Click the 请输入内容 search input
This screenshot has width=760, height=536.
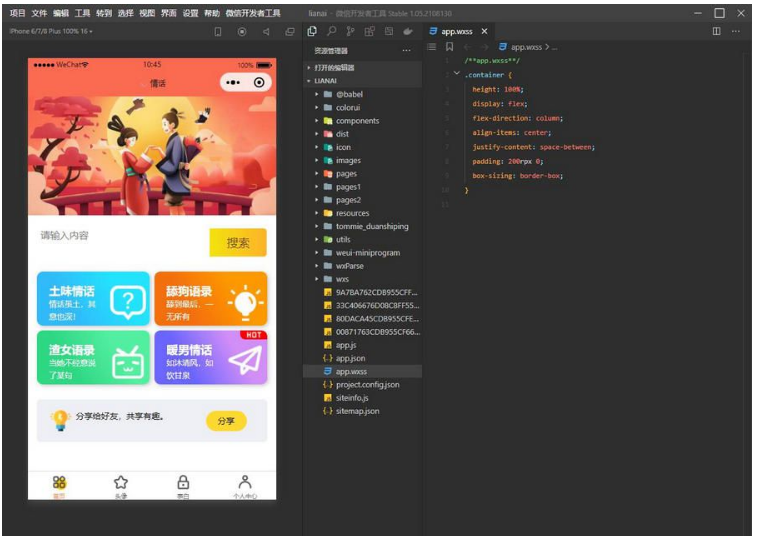coord(121,236)
